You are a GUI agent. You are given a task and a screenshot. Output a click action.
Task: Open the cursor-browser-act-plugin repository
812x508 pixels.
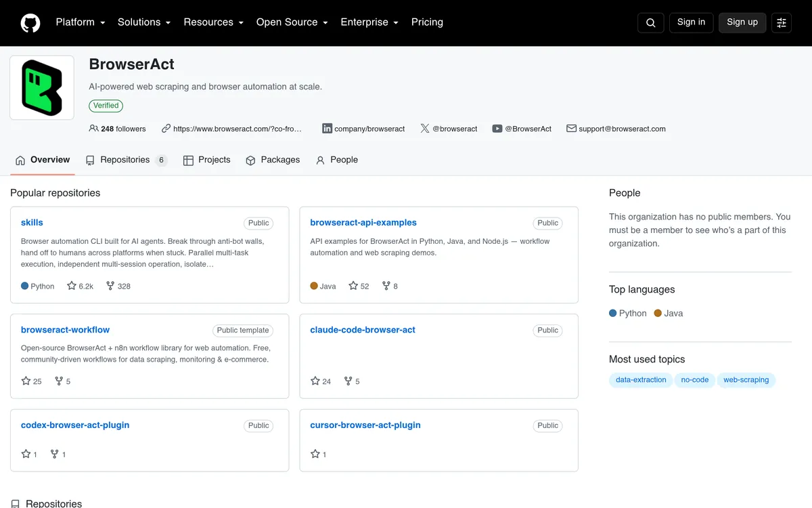pyautogui.click(x=365, y=425)
